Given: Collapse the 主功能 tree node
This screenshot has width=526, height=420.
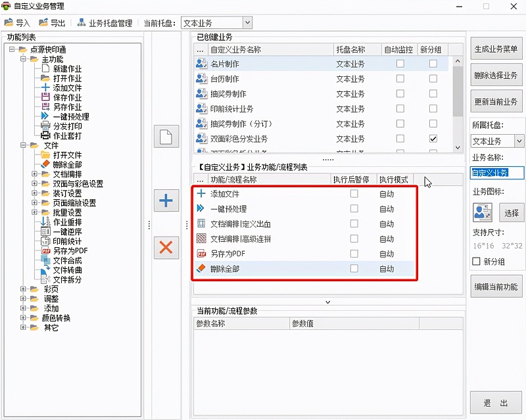Looking at the screenshot, I should (x=23, y=59).
